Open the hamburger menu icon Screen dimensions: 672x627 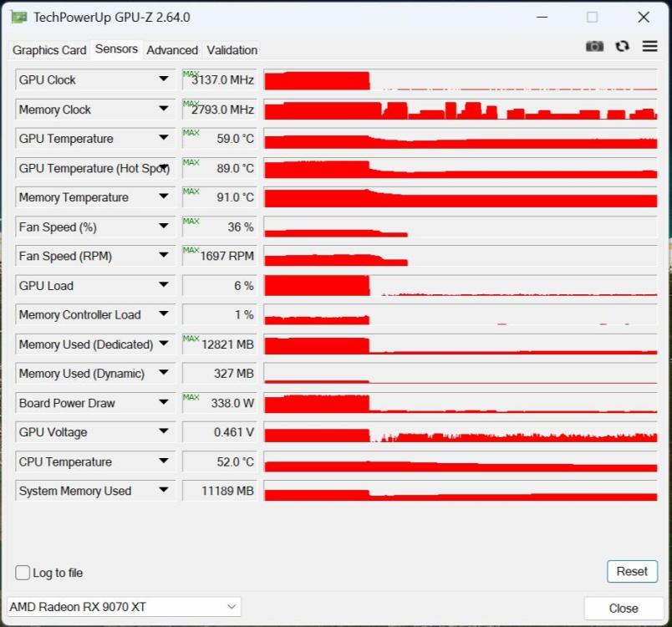(649, 46)
